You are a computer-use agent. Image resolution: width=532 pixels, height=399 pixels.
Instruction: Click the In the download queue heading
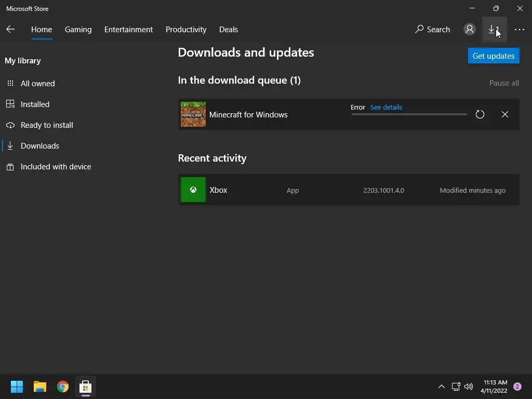(239, 81)
